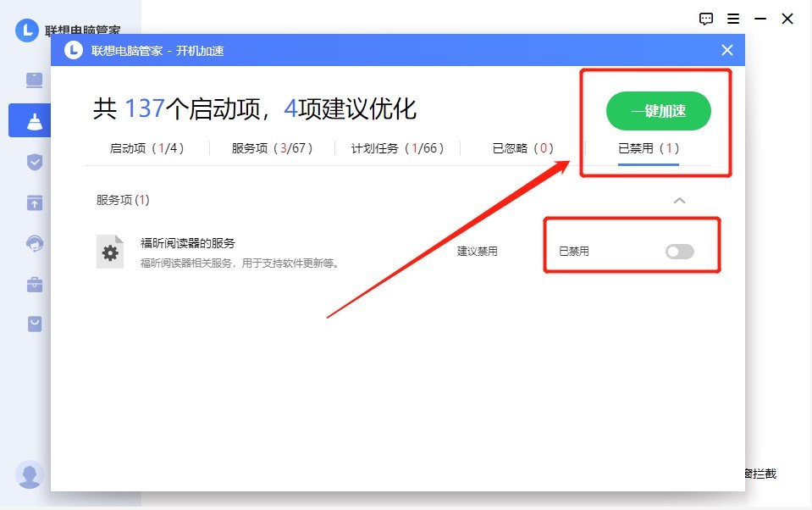Collapse the 服务项 (1) section chevron
This screenshot has width=812, height=510.
click(679, 201)
